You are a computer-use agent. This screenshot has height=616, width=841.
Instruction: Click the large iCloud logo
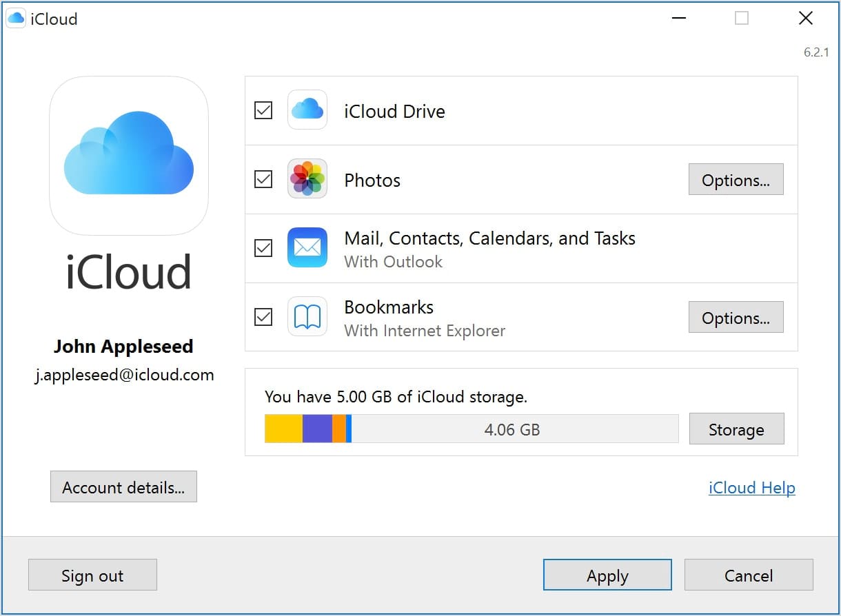[x=128, y=156]
